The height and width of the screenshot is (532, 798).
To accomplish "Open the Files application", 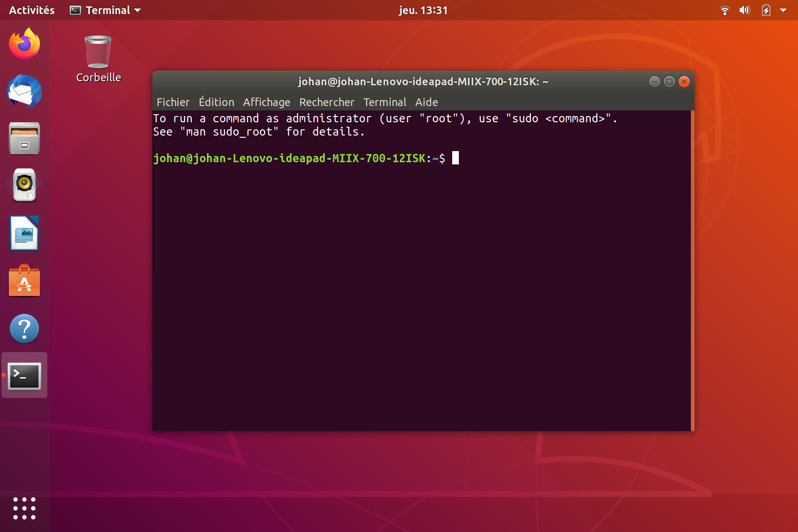I will tap(24, 139).
